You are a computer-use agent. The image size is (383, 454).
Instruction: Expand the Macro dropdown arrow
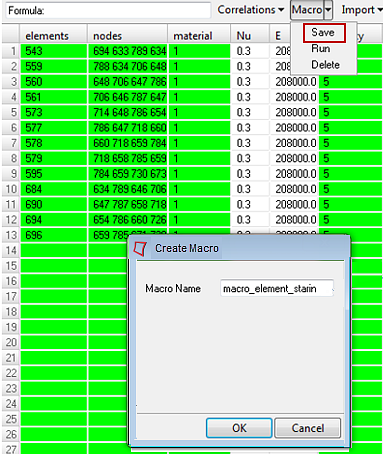click(x=328, y=10)
